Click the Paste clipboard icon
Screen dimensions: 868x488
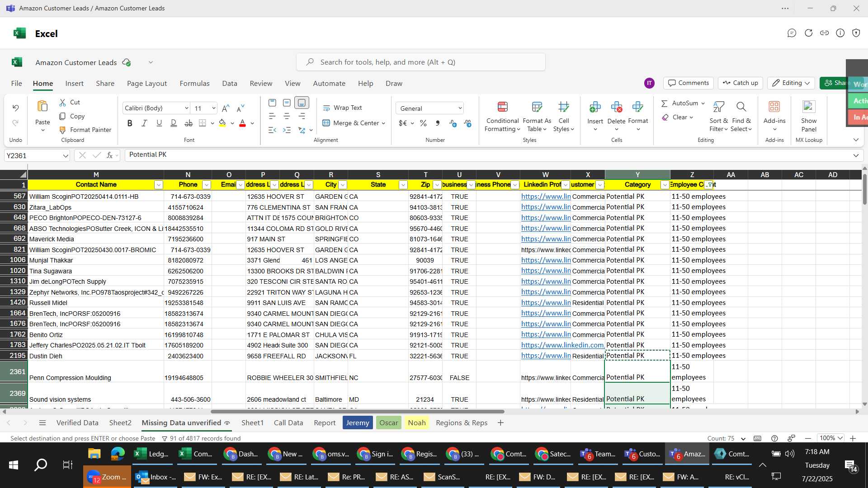pos(42,107)
